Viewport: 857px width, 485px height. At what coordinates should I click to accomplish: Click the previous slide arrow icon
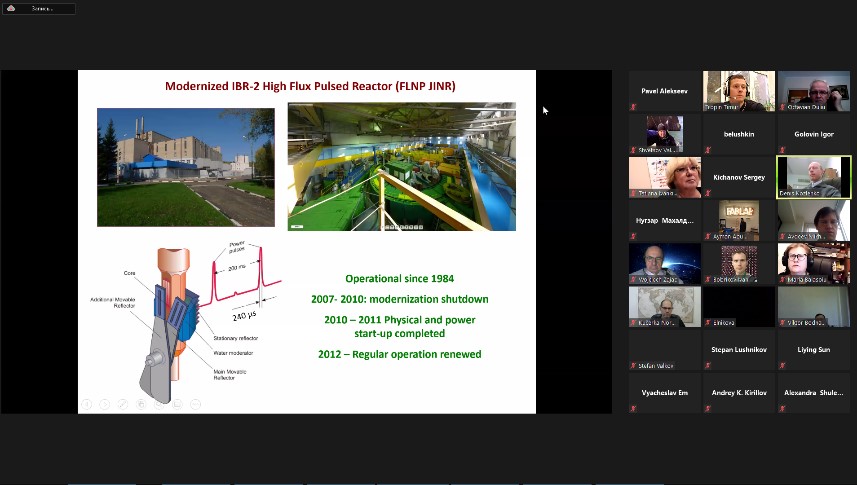tap(87, 404)
